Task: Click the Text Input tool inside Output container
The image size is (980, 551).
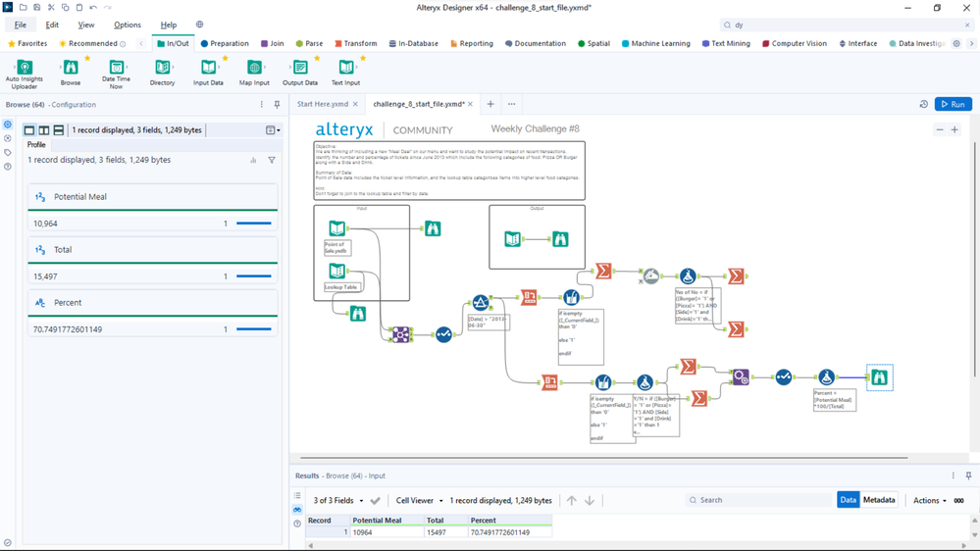Action: click(x=512, y=239)
